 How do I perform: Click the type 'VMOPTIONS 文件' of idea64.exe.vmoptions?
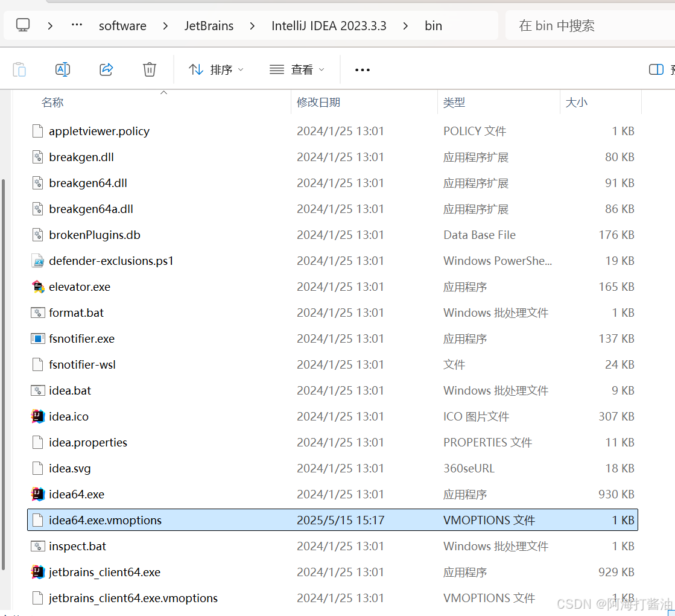tap(489, 521)
